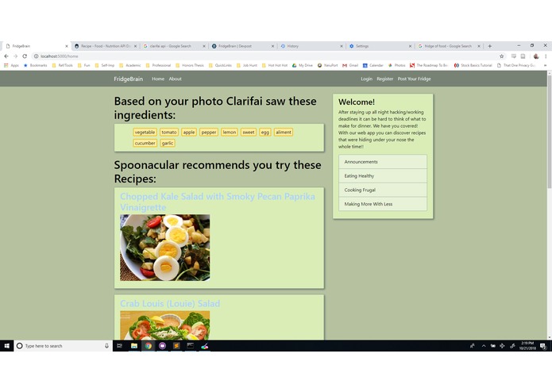Image resolution: width=552 pixels, height=392 pixels.
Task: Switch to the Settings tab
Action: point(380,46)
